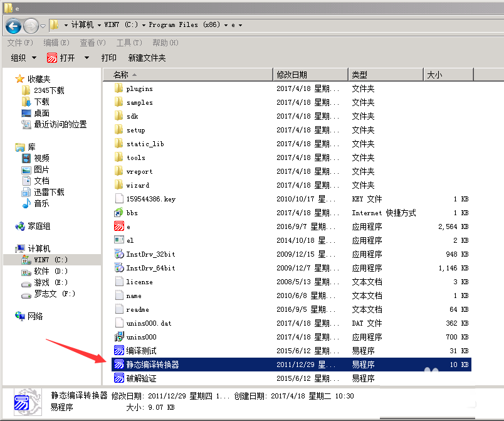This screenshot has width=504, height=421.
Task: Click the Back navigation arrow button
Action: click(13, 26)
